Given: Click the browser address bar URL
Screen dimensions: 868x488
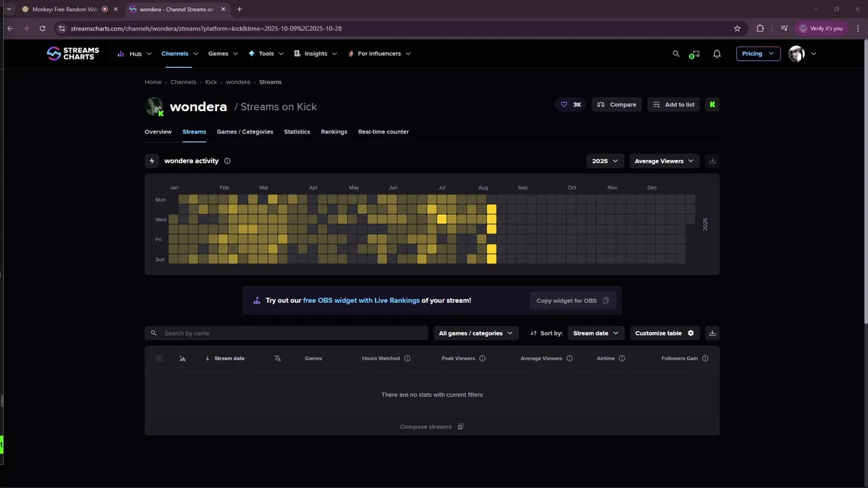Looking at the screenshot, I should click(x=206, y=28).
